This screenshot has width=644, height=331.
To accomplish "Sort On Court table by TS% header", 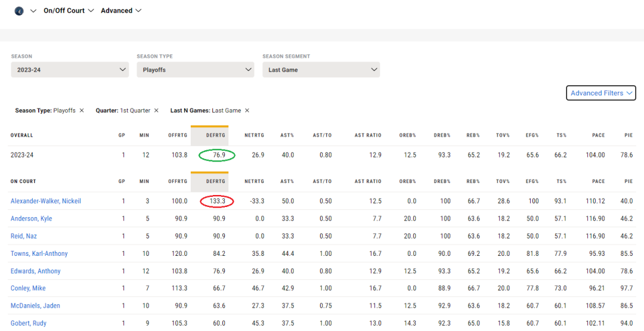I will tap(562, 181).
